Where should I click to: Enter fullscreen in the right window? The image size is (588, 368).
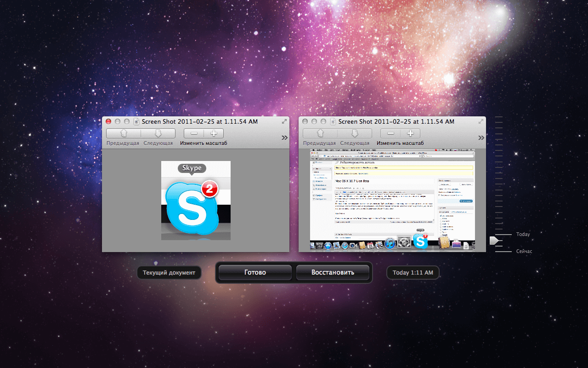pos(481,121)
